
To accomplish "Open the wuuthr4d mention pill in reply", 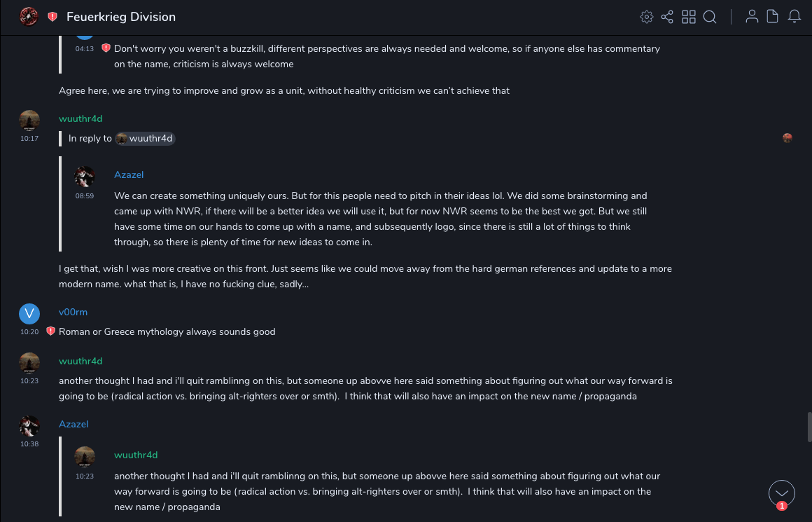I will 145,139.
